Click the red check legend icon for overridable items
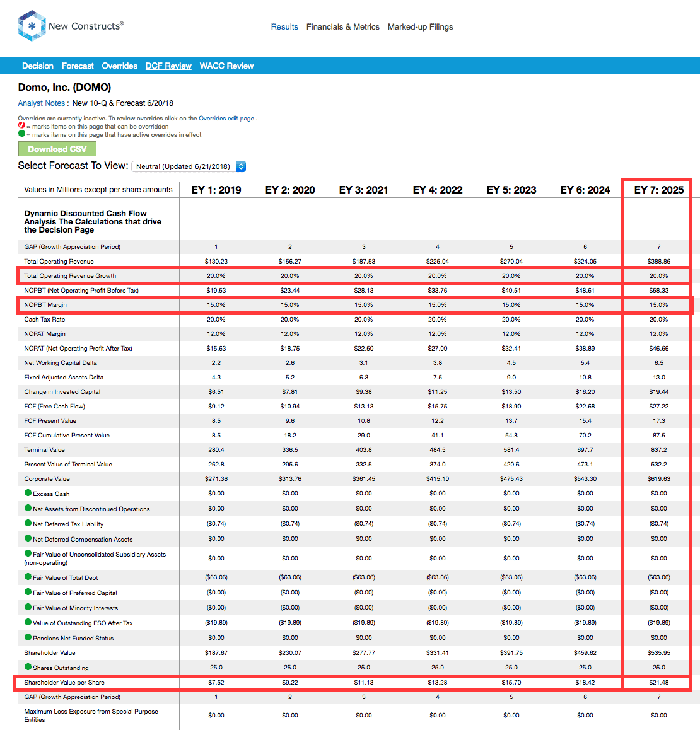 21,125
